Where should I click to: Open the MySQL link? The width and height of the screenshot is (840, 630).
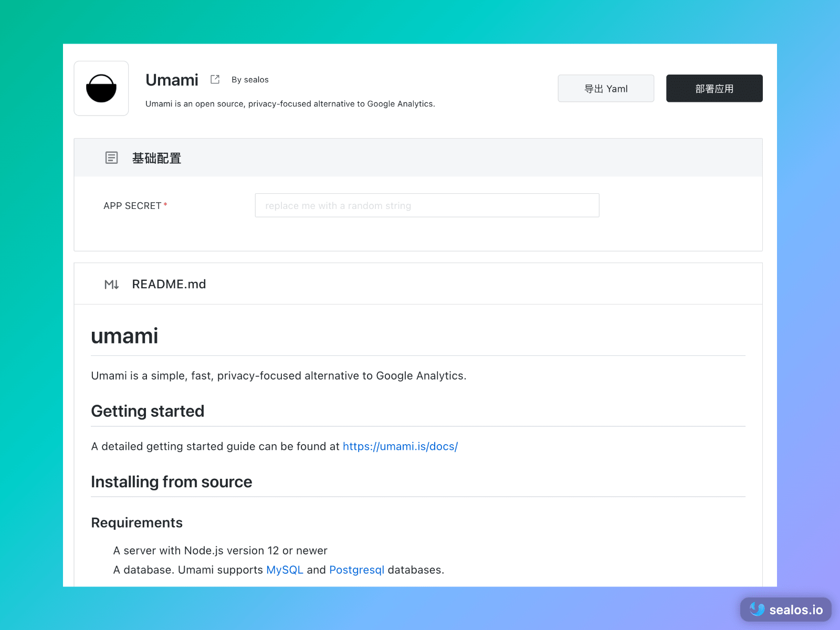[x=285, y=570]
